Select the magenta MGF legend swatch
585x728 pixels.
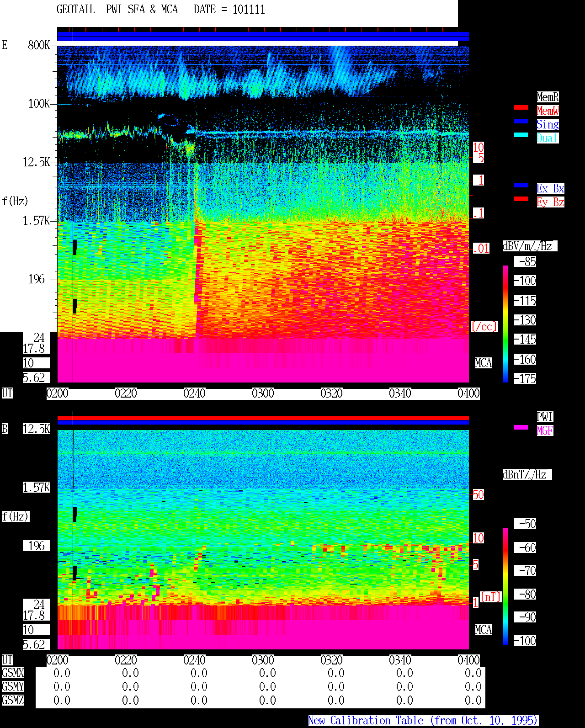(521, 427)
